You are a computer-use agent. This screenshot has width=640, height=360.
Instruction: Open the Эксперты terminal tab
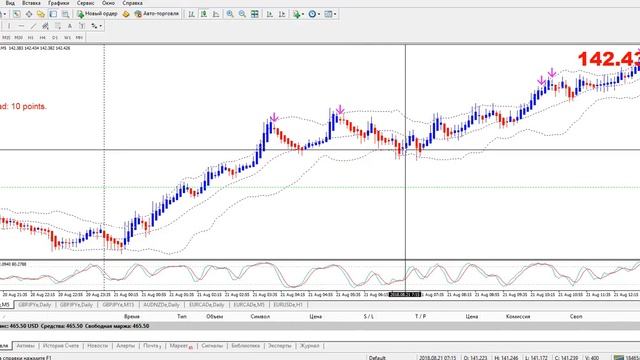pos(280,346)
